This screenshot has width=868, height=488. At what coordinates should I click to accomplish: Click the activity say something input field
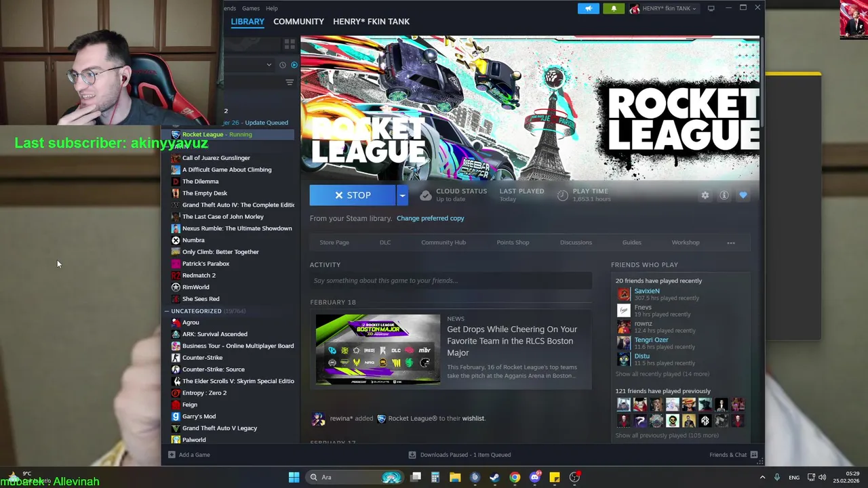coord(451,281)
